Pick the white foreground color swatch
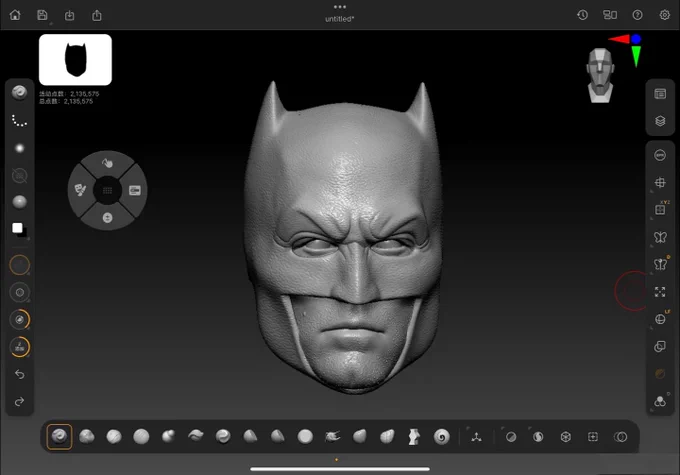 pos(17,228)
